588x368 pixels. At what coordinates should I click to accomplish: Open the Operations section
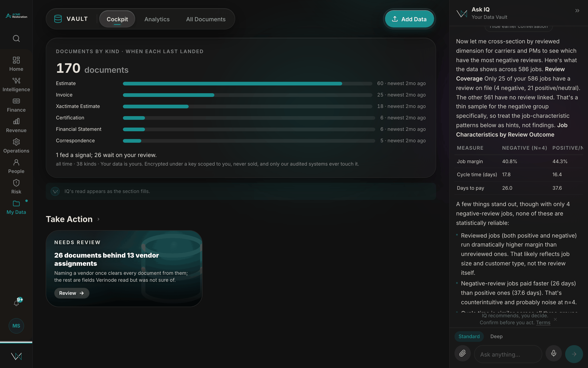(16, 146)
